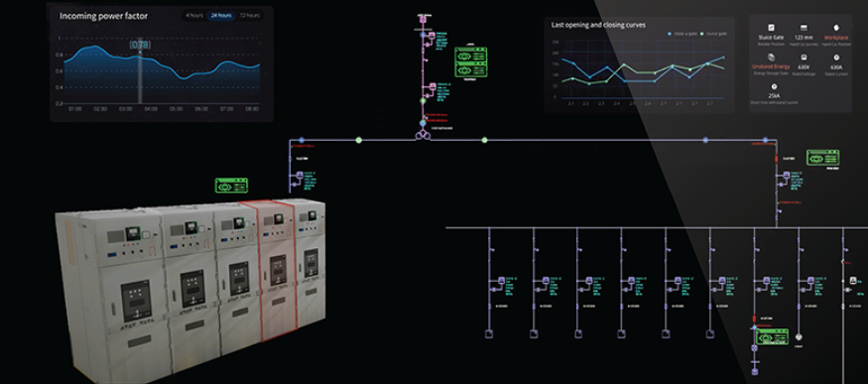The image size is (868, 384).
Task: Select the incoming supply symbol atop pink line
Action: click(x=423, y=20)
